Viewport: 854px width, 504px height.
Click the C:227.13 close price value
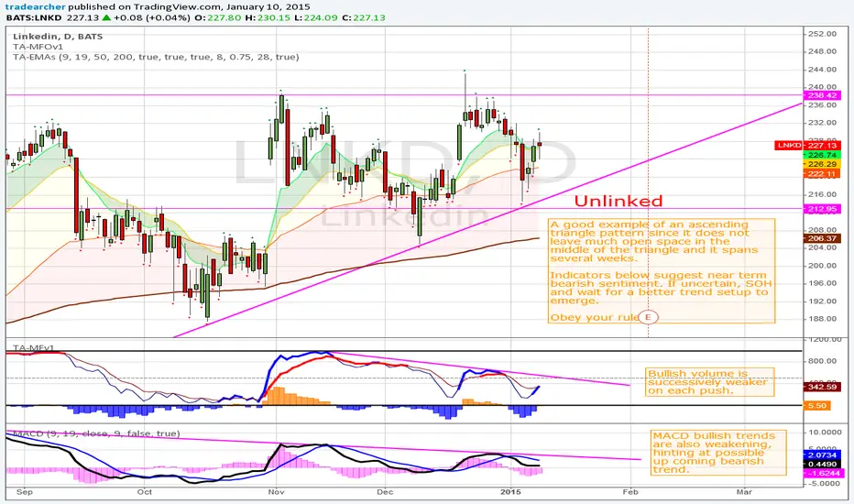pyautogui.click(x=363, y=17)
